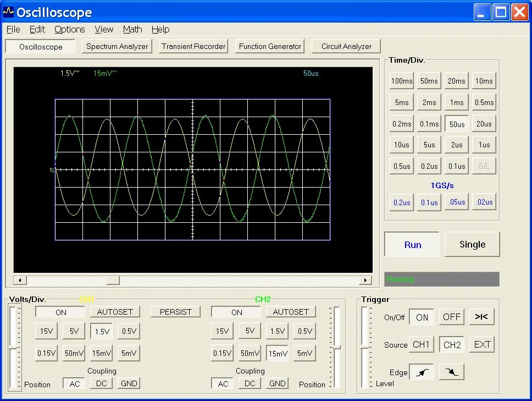532x401 pixels.
Task: Select the falling edge trigger icon
Action: 452,372
